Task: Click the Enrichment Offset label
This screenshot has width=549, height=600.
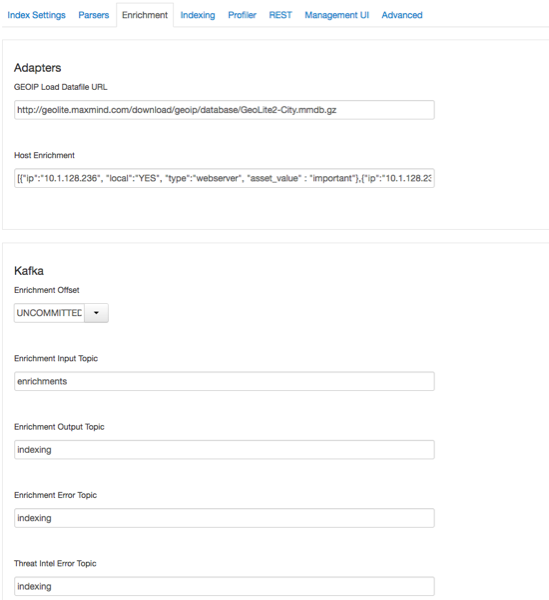Action: click(x=47, y=290)
